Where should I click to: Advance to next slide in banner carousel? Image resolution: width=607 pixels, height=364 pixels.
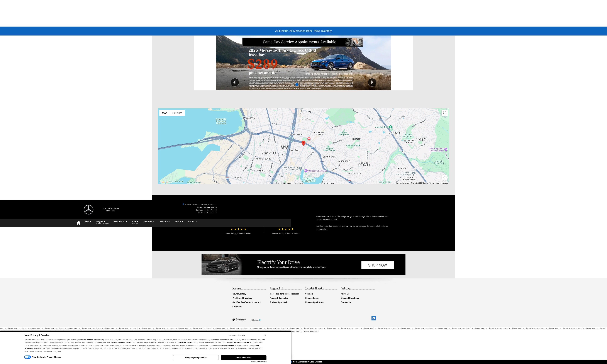pyautogui.click(x=372, y=82)
